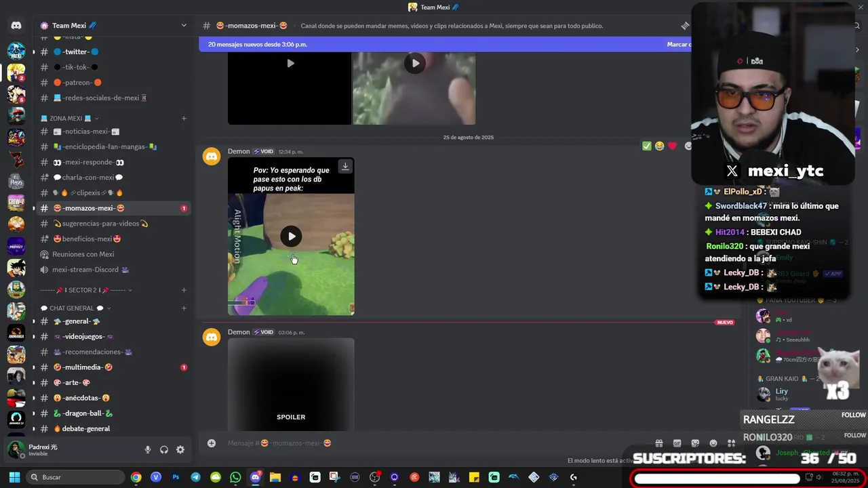Collapse the CHAT GENERAL category
Image resolution: width=868 pixels, height=488 pixels.
pos(75,308)
